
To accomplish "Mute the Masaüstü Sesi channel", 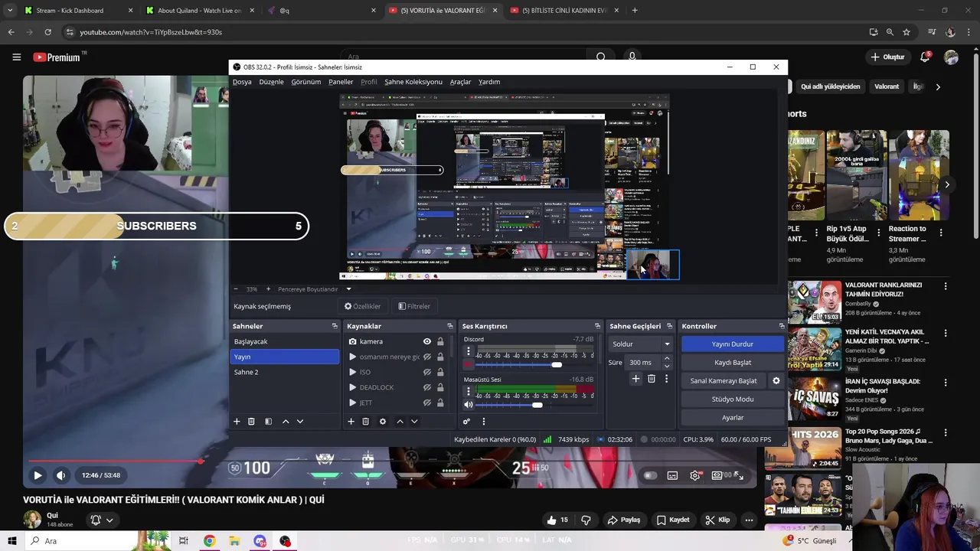I will (469, 405).
